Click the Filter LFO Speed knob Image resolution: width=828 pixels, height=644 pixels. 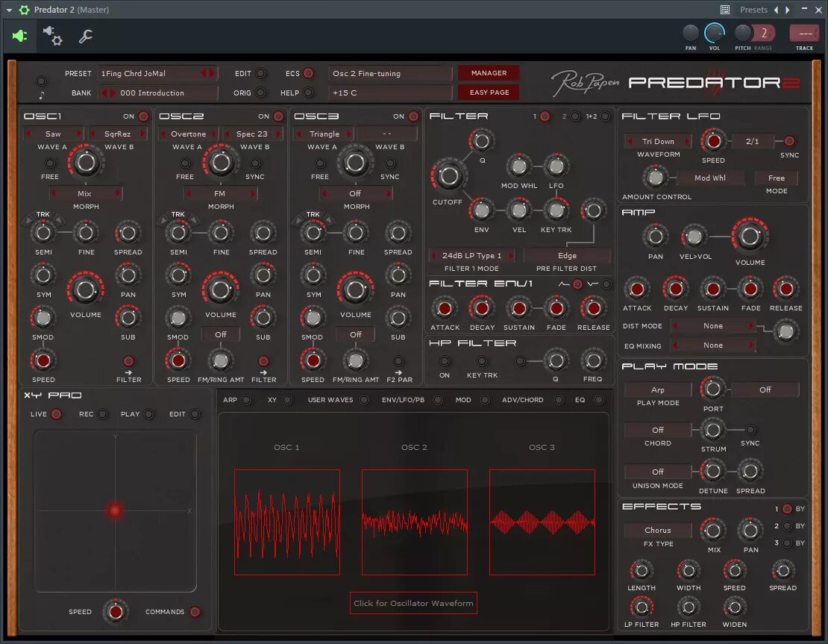pos(713,141)
